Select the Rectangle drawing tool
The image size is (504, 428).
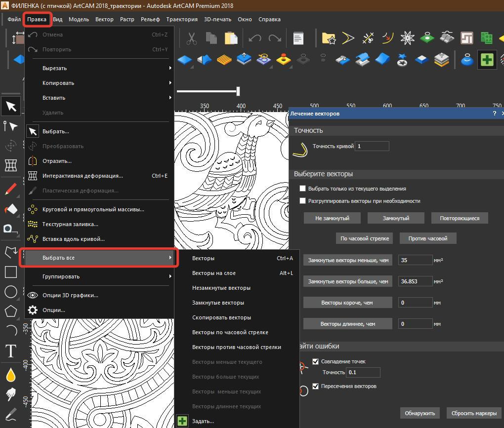click(x=11, y=272)
